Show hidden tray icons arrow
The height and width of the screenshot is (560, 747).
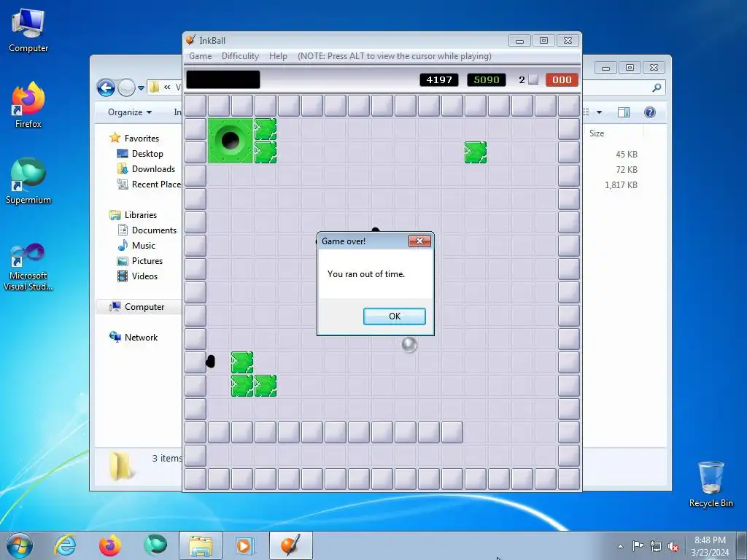click(x=620, y=546)
